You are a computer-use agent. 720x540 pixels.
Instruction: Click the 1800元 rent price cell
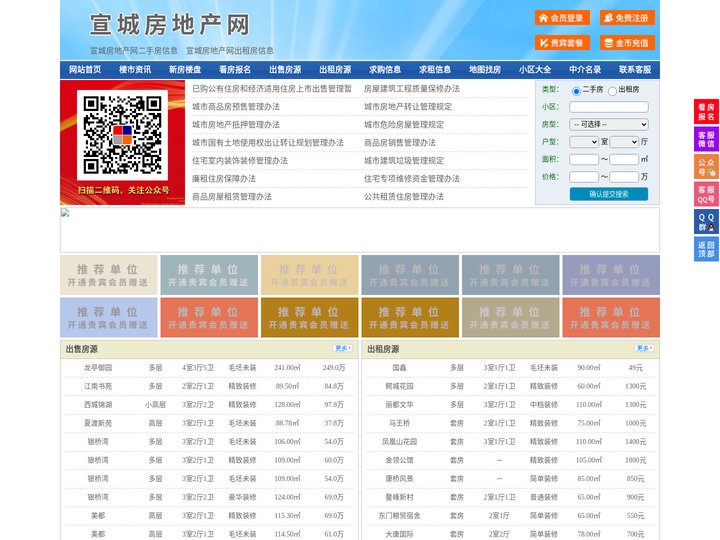(x=636, y=460)
